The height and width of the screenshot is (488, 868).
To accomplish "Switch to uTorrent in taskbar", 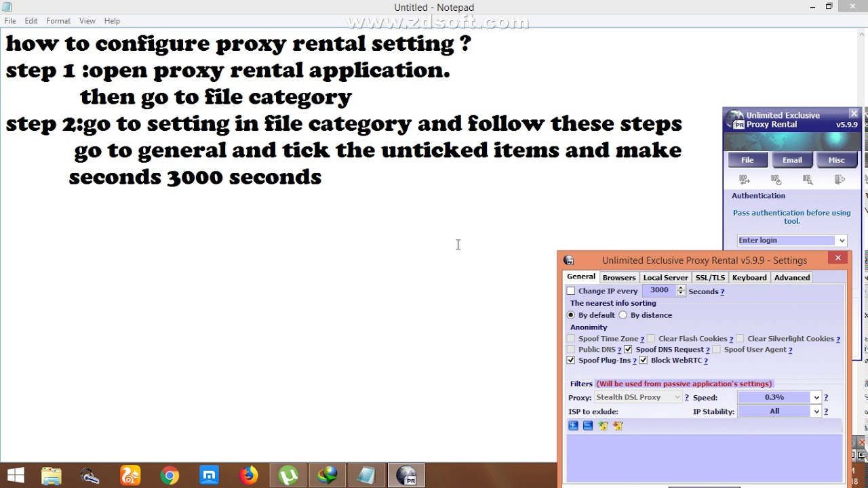I will pyautogui.click(x=288, y=476).
